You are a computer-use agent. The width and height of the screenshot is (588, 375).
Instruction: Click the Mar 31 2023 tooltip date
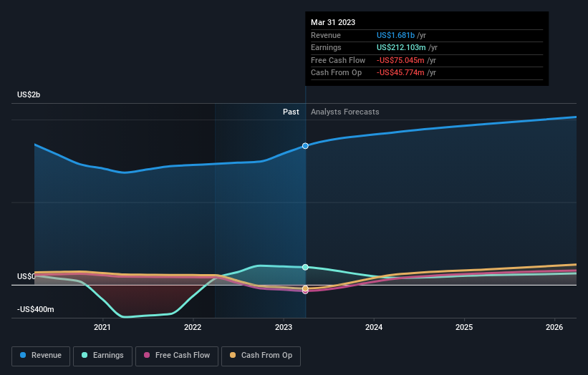333,22
